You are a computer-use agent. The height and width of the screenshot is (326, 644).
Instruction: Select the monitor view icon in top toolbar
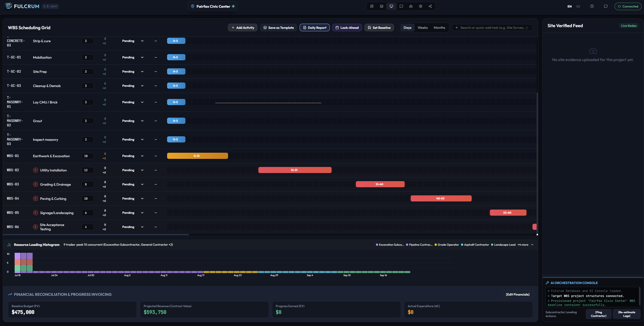click(391, 6)
